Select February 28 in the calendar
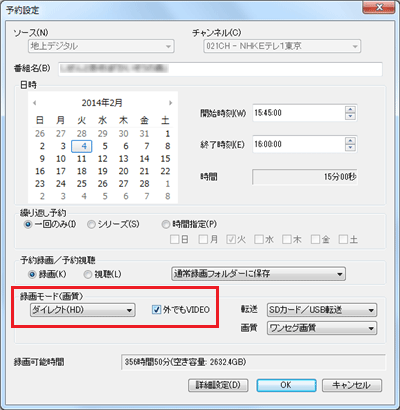This screenshot has width=400, height=410. click(144, 184)
